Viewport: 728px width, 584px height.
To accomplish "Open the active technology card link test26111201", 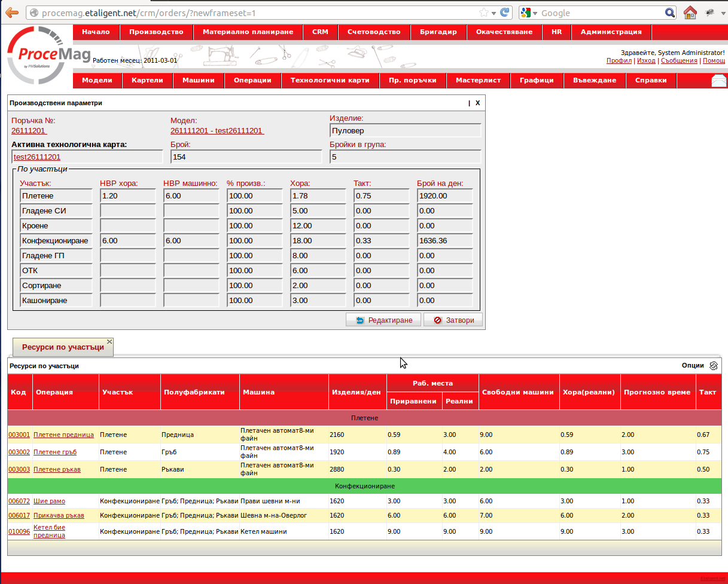I will pos(37,157).
